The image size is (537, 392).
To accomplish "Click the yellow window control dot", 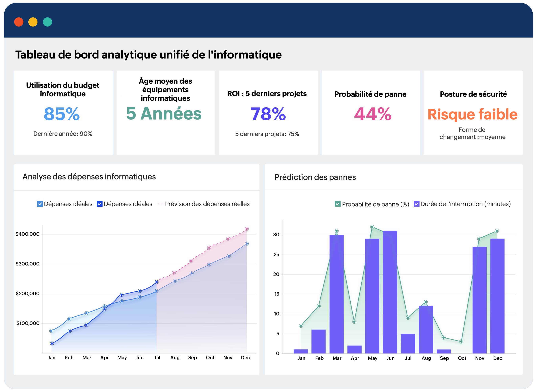I will (x=33, y=22).
